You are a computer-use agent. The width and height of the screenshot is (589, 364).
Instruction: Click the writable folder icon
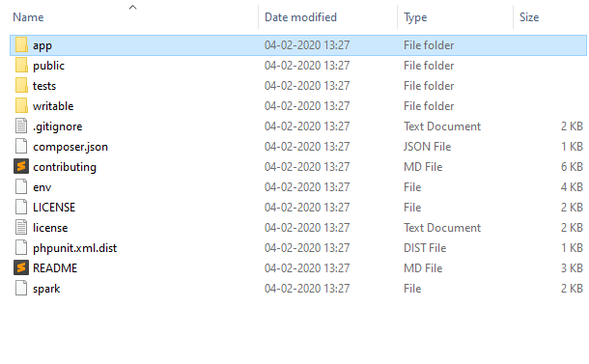click(21, 106)
